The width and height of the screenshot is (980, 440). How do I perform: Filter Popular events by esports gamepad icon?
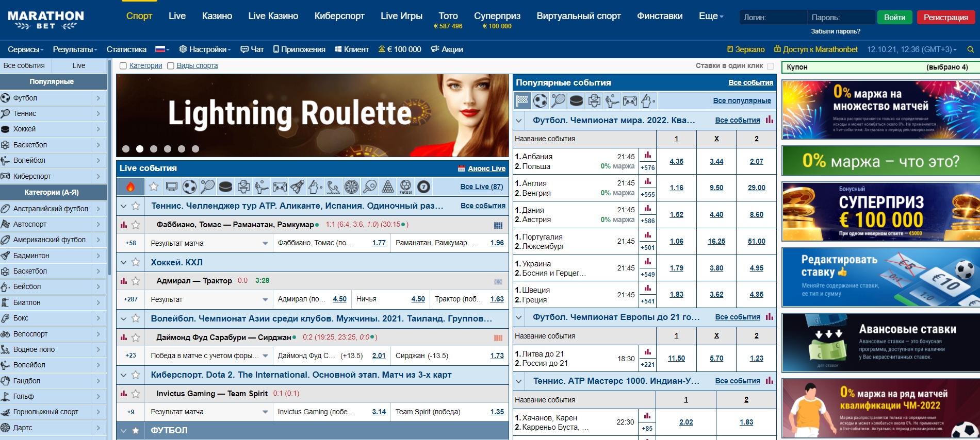[x=630, y=100]
